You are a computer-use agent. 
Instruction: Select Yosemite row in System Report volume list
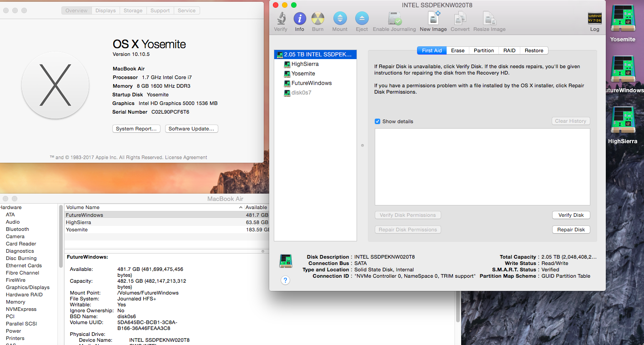pyautogui.click(x=167, y=230)
